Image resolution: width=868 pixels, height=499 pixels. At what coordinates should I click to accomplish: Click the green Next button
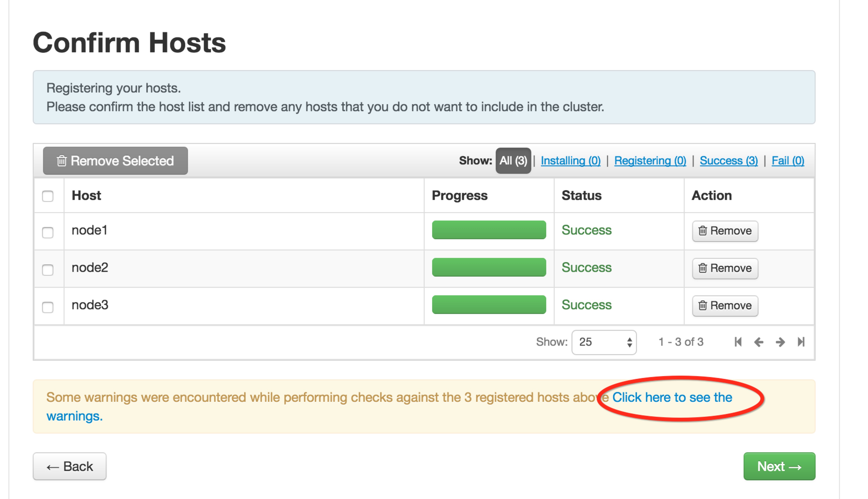point(779,467)
